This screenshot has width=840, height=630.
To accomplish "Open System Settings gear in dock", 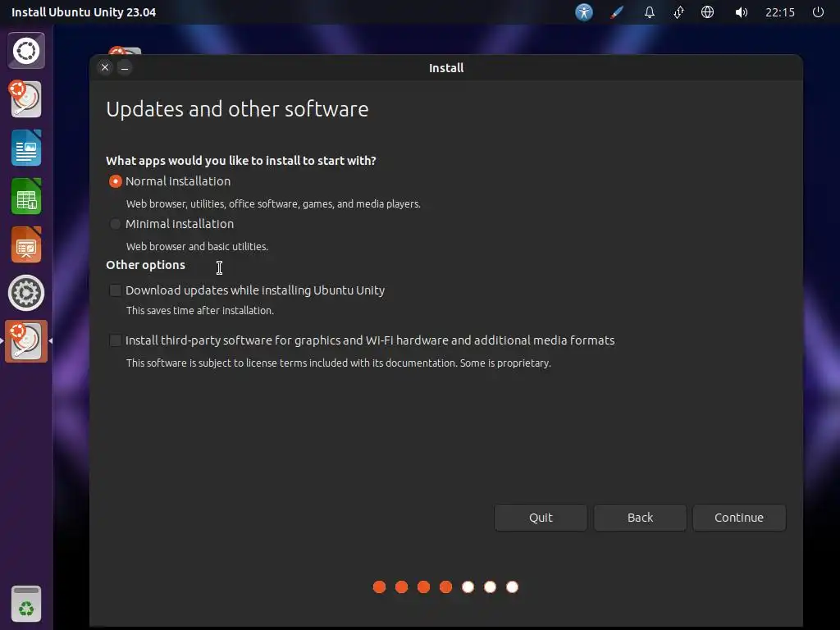I will [26, 293].
